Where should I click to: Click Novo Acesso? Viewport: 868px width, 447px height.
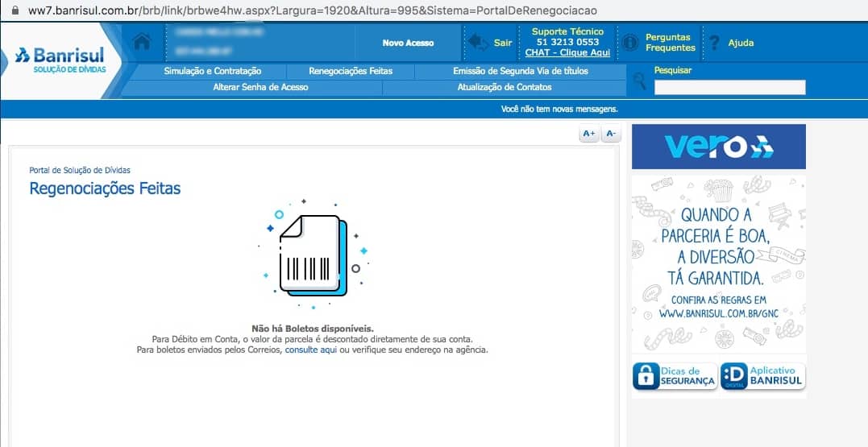[x=408, y=43]
